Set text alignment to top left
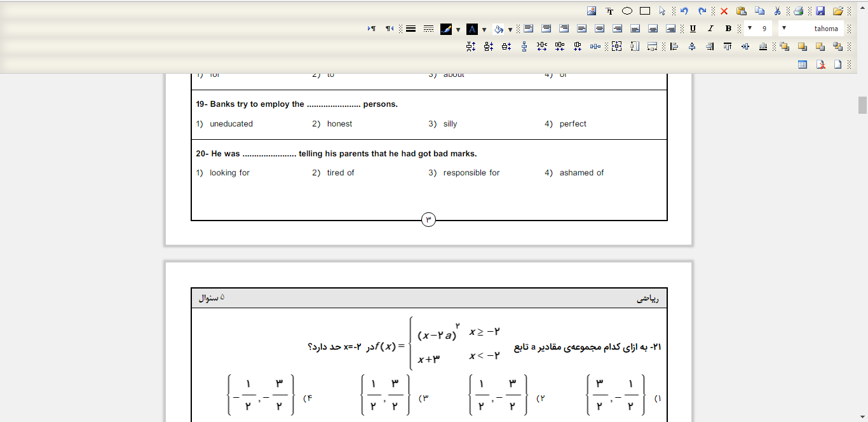Viewport: 868px width, 422px height. [x=528, y=29]
